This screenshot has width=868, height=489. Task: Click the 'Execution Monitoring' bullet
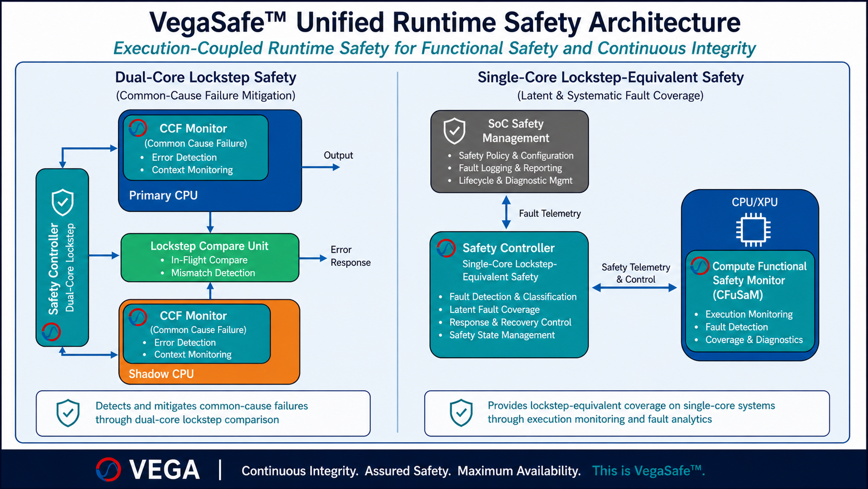pyautogui.click(x=749, y=314)
